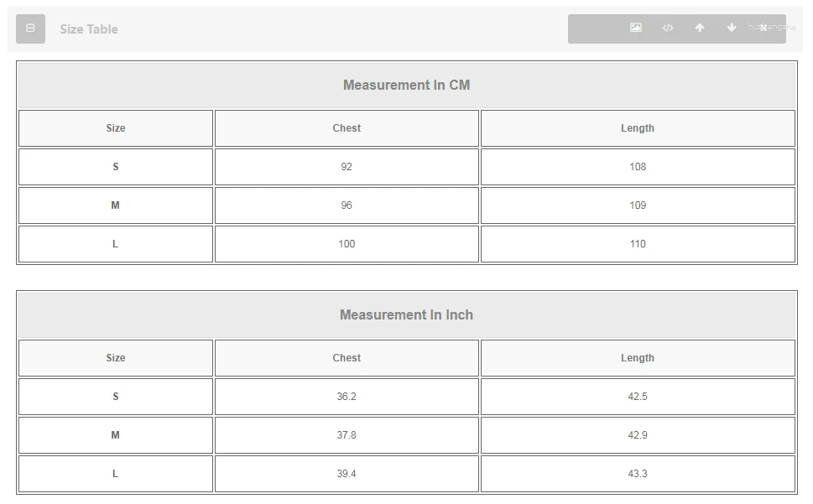Move the module down with arrow
The image size is (813, 504).
click(x=732, y=28)
